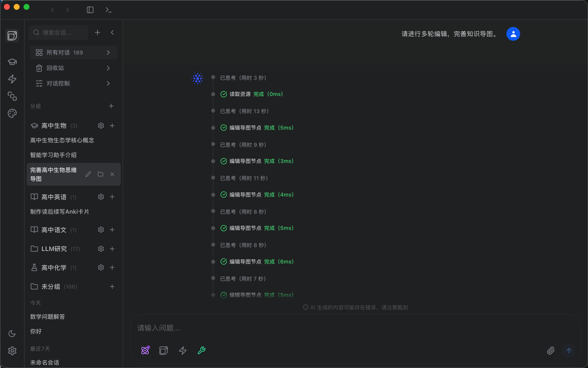Image resolution: width=588 pixels, height=368 pixels.
Task: Open the graduation cap learning section
Action: (12, 62)
